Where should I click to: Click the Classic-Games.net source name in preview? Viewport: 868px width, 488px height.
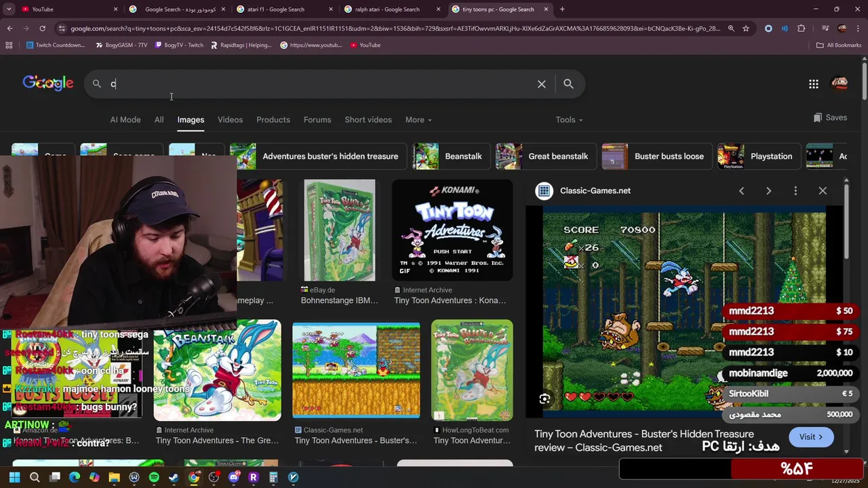coord(595,191)
